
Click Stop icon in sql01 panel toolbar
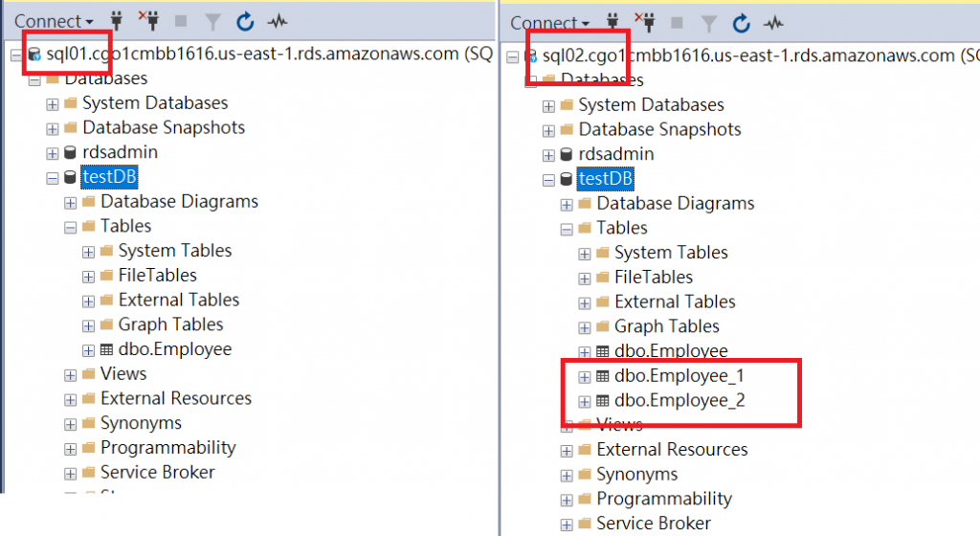point(181,21)
